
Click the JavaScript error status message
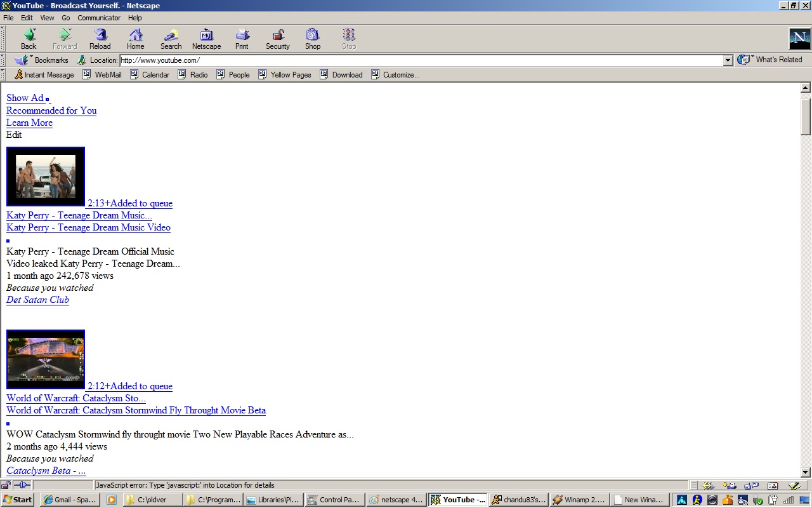[185, 485]
